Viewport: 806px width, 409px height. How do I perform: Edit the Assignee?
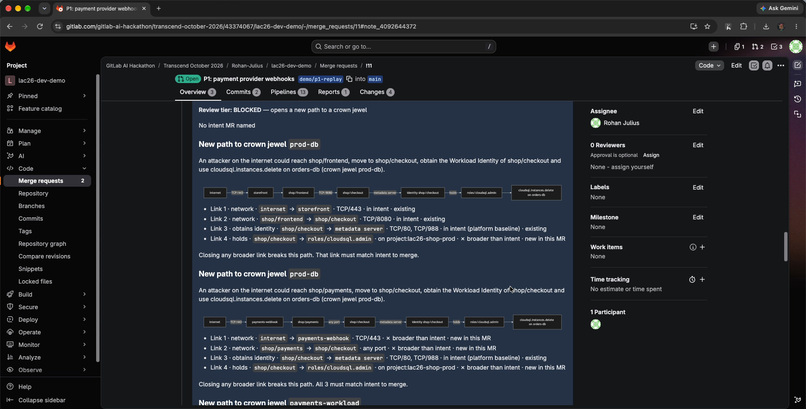698,111
